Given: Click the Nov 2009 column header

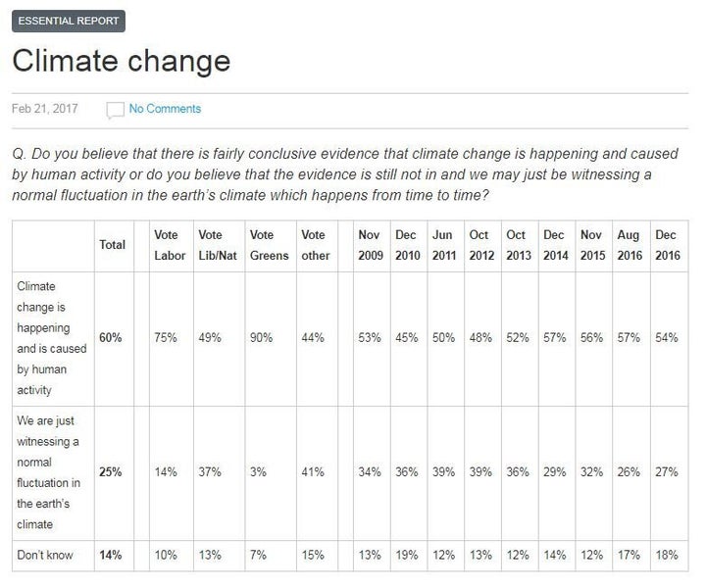Looking at the screenshot, I should [x=370, y=245].
